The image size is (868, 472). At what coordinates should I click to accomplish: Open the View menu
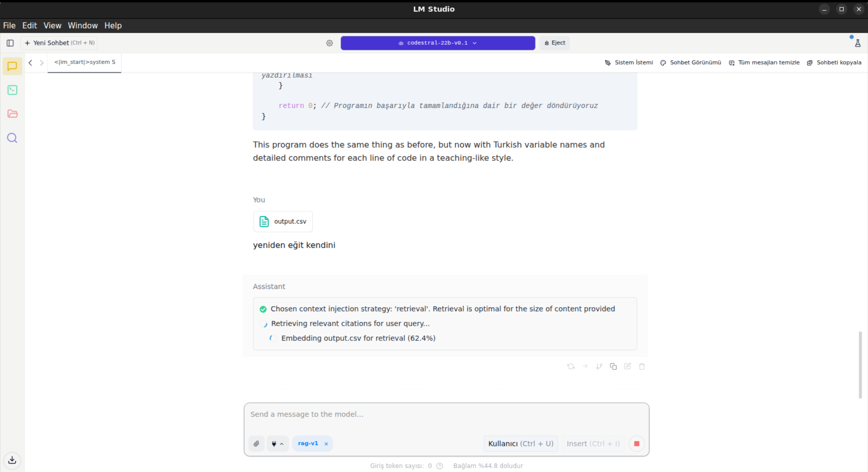pyautogui.click(x=52, y=25)
